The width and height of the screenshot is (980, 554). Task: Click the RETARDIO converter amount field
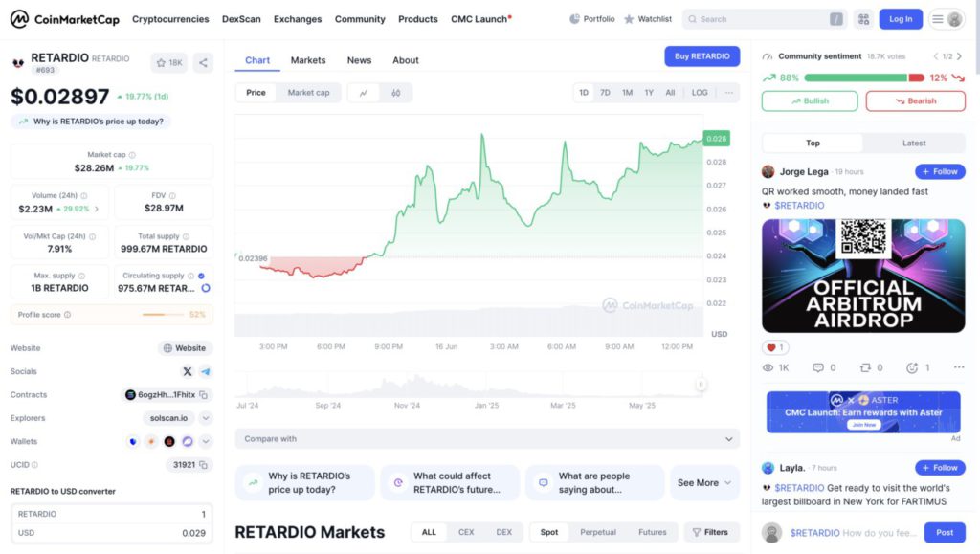(x=112, y=514)
